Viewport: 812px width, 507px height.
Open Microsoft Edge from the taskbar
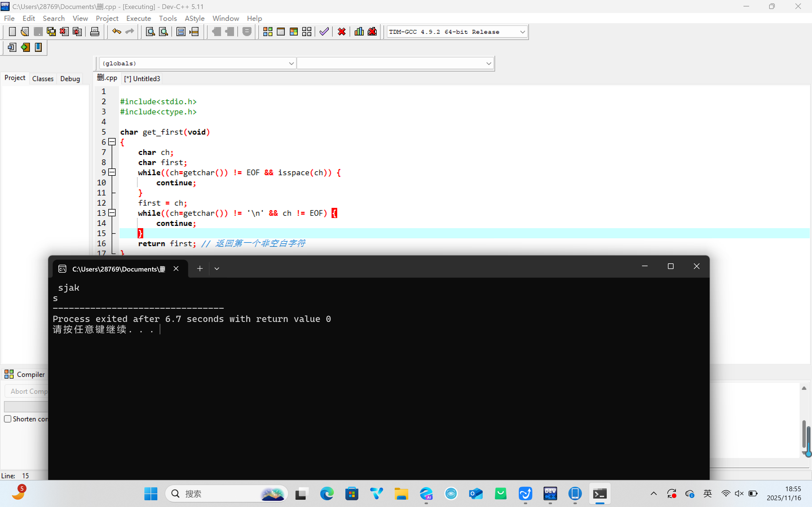326,493
